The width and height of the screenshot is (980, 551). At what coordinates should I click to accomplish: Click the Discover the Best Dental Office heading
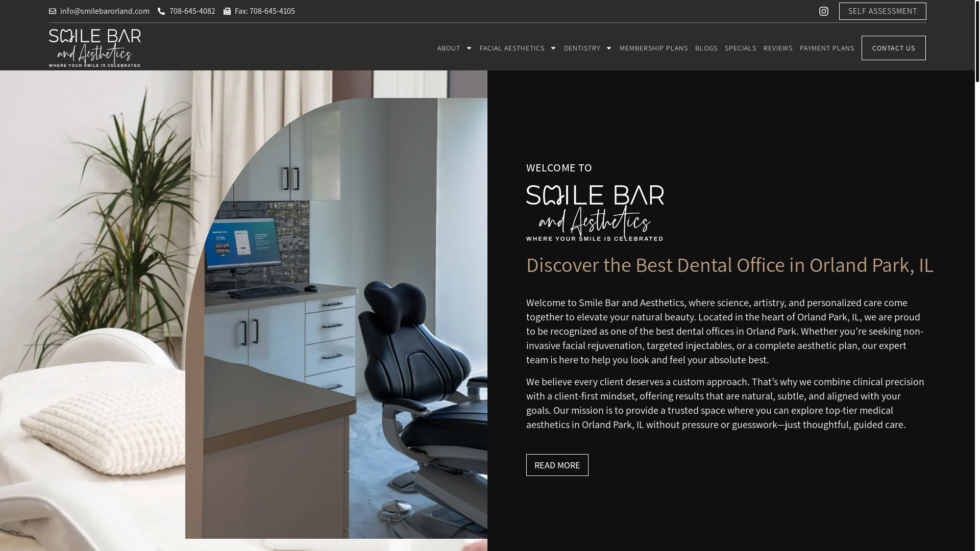(730, 265)
